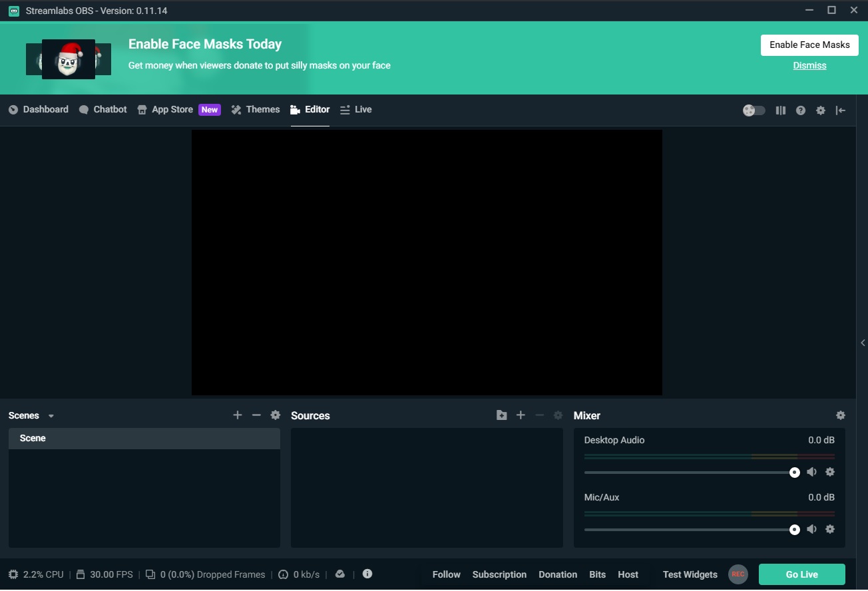
Task: Click the Sources panel heading
Action: coord(310,416)
